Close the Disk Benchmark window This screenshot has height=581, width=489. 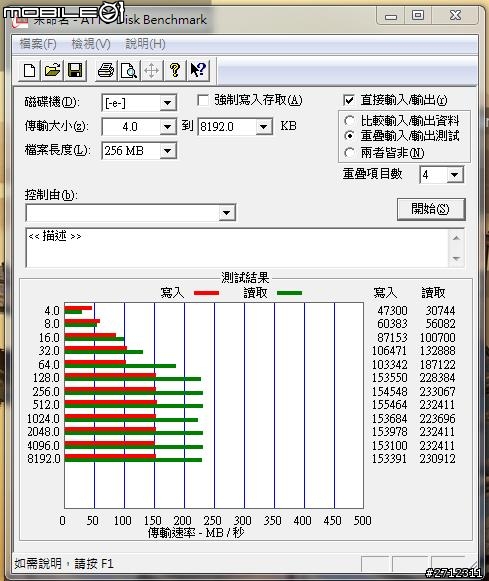click(x=455, y=15)
